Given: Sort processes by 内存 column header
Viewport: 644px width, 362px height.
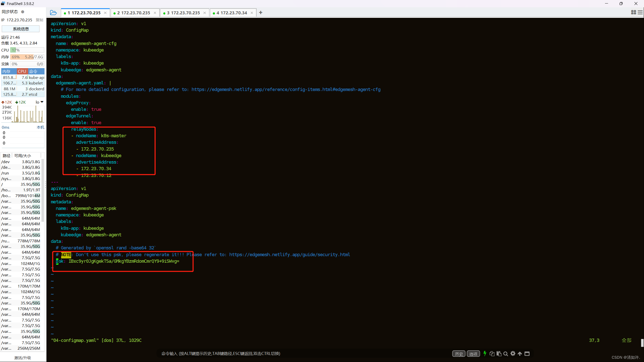Looking at the screenshot, I should point(9,71).
